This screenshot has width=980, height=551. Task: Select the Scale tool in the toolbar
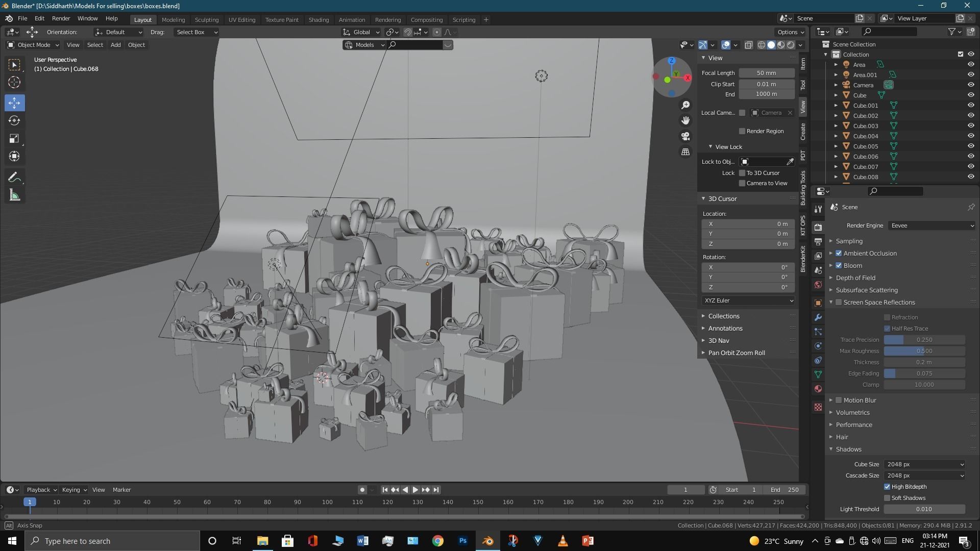[14, 139]
